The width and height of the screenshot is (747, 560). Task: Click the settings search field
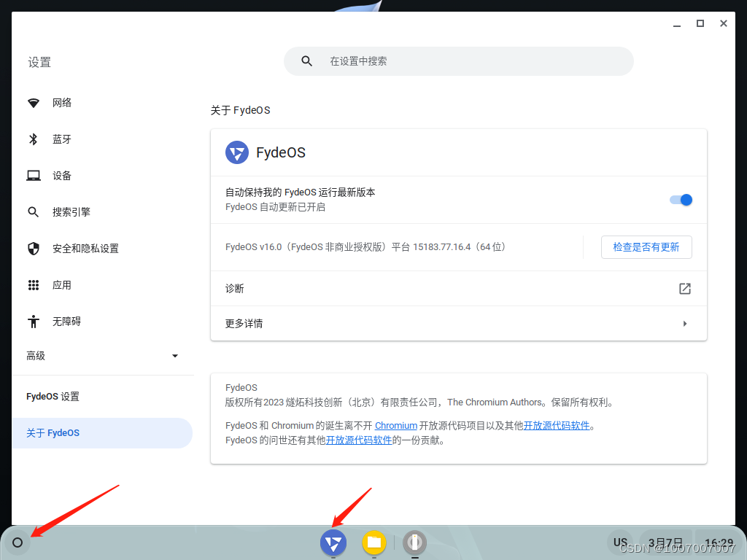pyautogui.click(x=458, y=61)
